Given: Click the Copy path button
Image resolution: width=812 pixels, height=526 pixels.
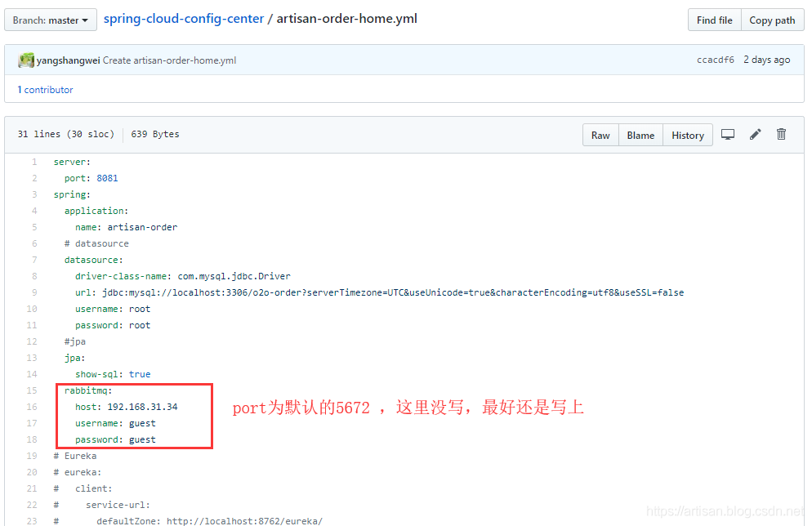Looking at the screenshot, I should [772, 20].
